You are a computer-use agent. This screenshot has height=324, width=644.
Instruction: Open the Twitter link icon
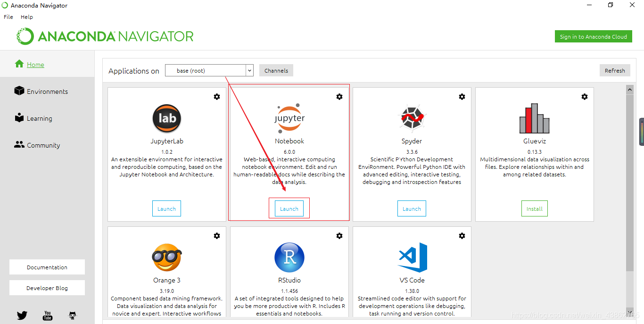pyautogui.click(x=22, y=316)
